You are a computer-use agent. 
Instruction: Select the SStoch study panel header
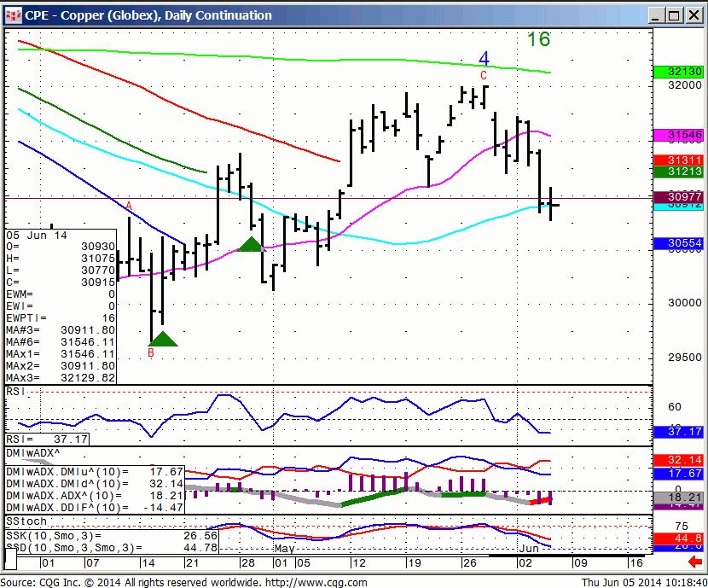tap(26, 521)
